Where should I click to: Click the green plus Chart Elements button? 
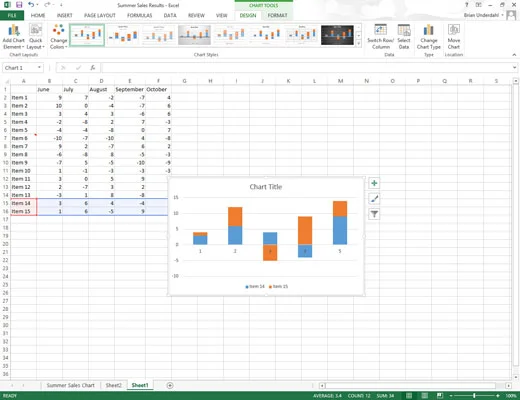tap(374, 183)
